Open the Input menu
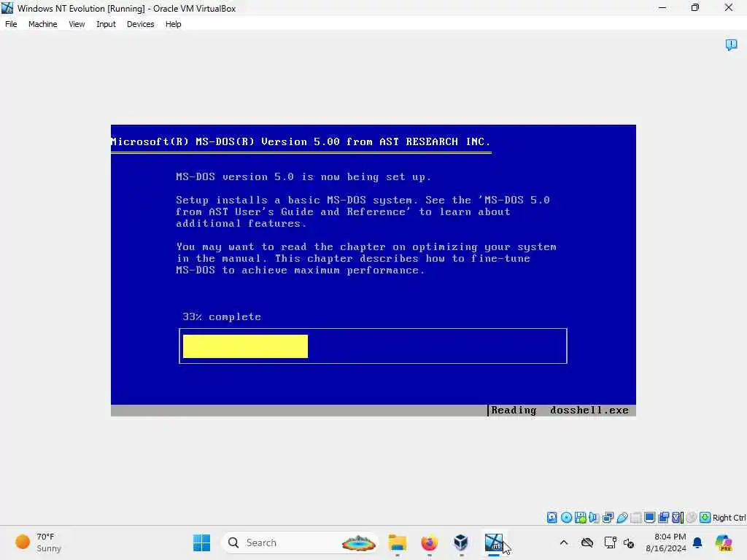 [x=106, y=24]
